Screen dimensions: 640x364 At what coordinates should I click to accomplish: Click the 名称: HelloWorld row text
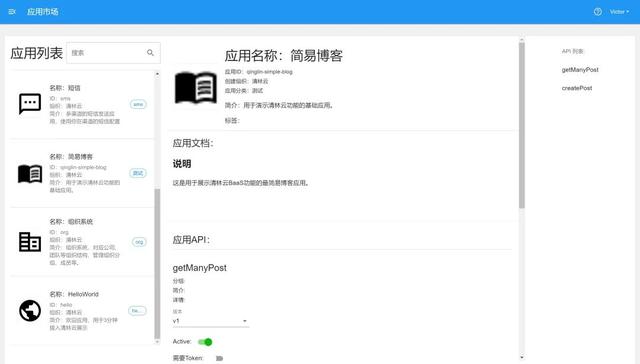74,294
